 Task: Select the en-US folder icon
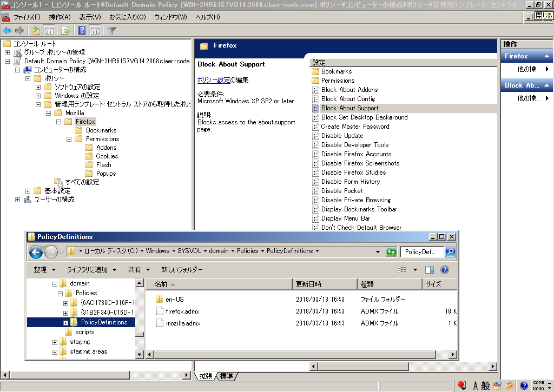[x=160, y=299]
